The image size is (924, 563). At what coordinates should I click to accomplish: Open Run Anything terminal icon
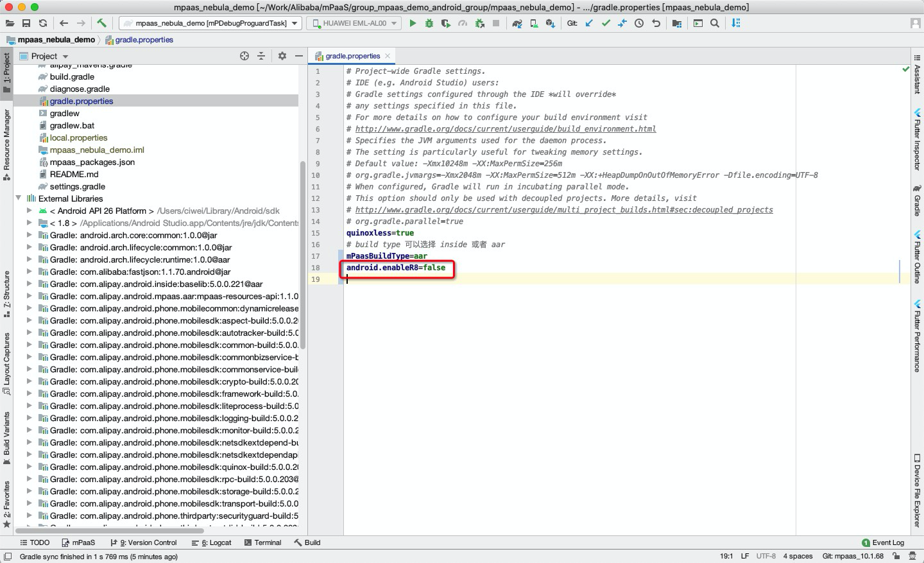(x=698, y=23)
